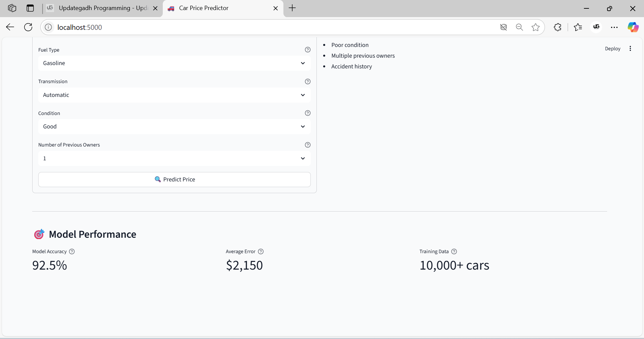The image size is (644, 339).
Task: Refresh the page
Action: click(29, 27)
